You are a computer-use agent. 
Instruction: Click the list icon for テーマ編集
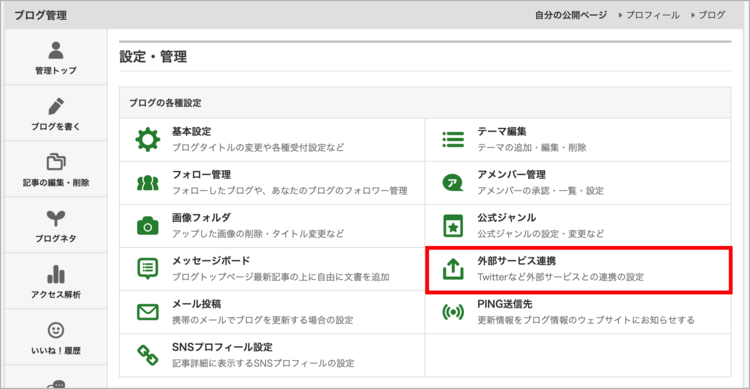pyautogui.click(x=453, y=139)
